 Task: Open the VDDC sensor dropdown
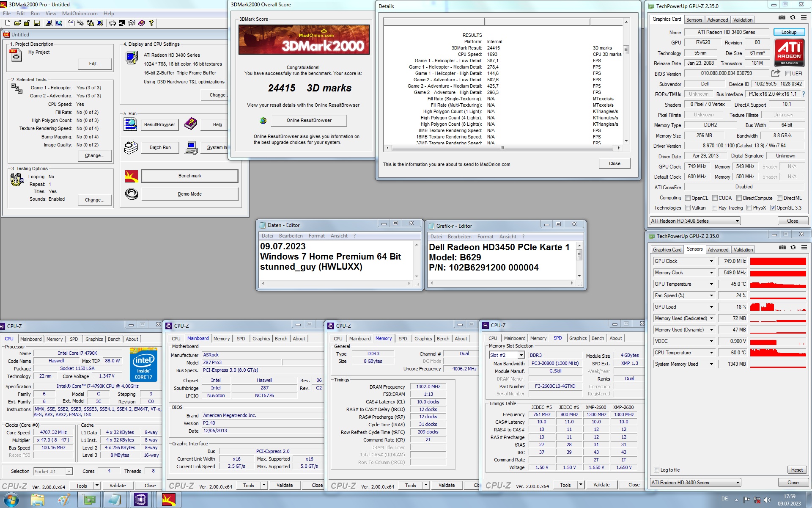[x=711, y=341]
